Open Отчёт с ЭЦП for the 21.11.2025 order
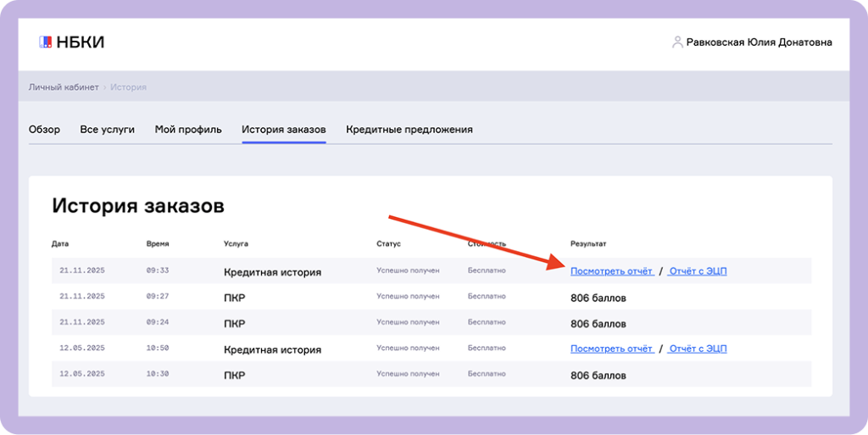This screenshot has width=868, height=435. pos(697,271)
